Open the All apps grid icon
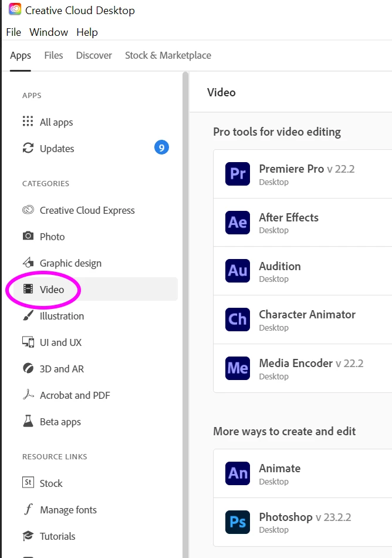 click(x=28, y=122)
